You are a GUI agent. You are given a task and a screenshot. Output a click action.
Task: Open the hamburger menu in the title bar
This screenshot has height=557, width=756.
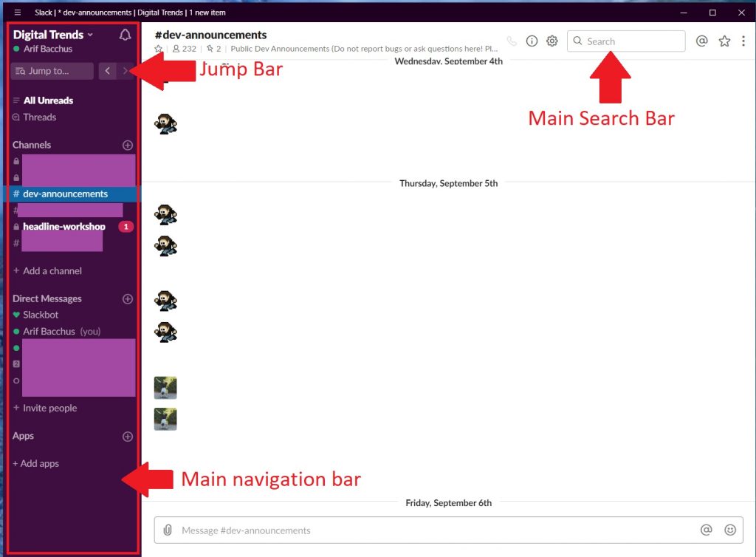click(16, 13)
